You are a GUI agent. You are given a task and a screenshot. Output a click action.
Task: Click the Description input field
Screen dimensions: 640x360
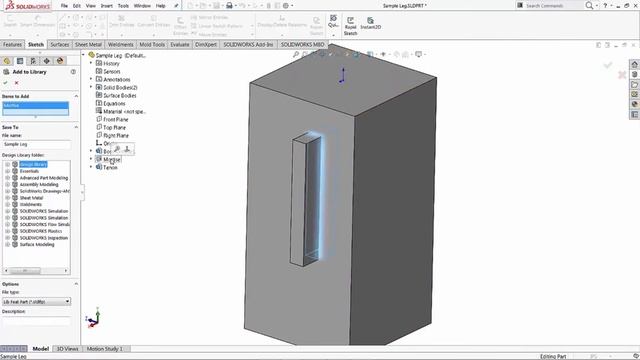click(x=36, y=321)
